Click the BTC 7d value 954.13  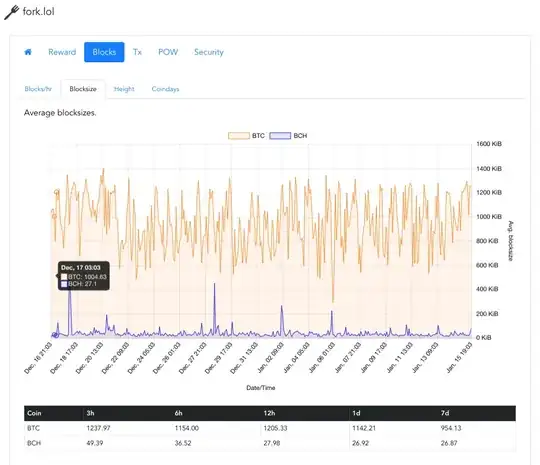point(451,428)
